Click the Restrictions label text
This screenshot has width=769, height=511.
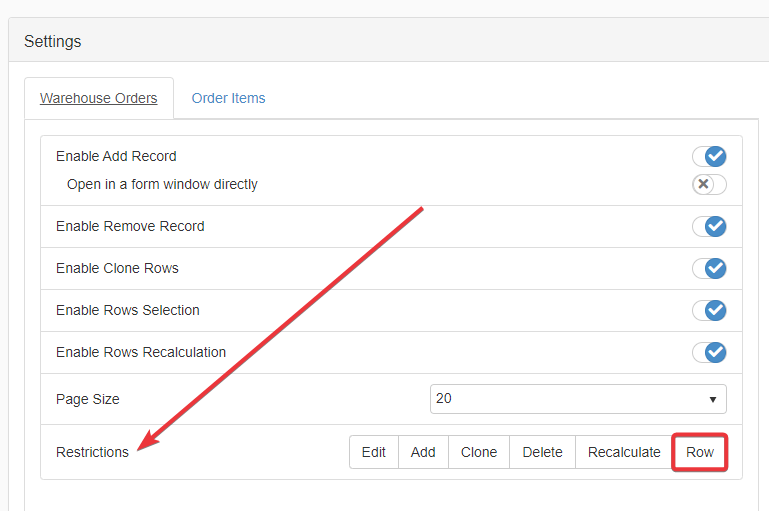(x=92, y=452)
